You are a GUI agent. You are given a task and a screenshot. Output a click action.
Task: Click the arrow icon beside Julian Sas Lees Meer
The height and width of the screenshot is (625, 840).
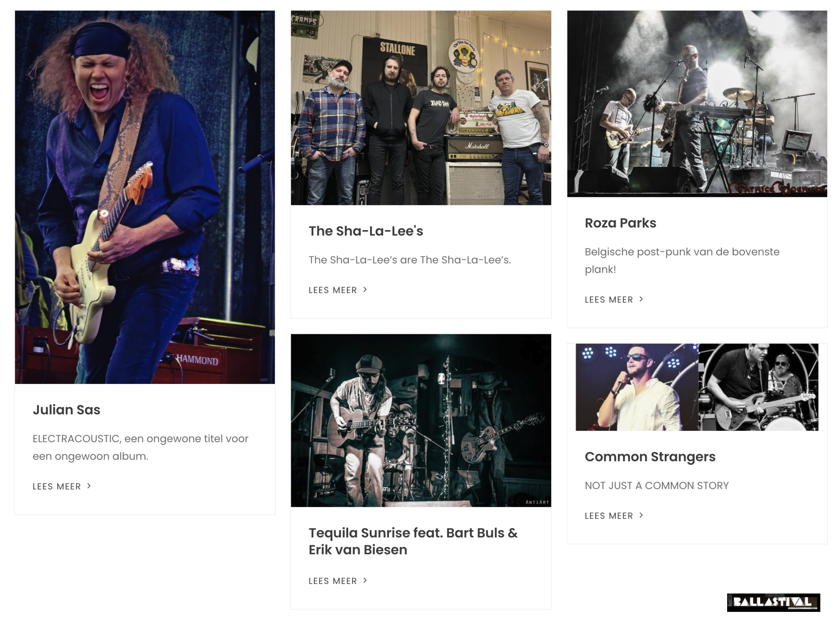tap(89, 486)
